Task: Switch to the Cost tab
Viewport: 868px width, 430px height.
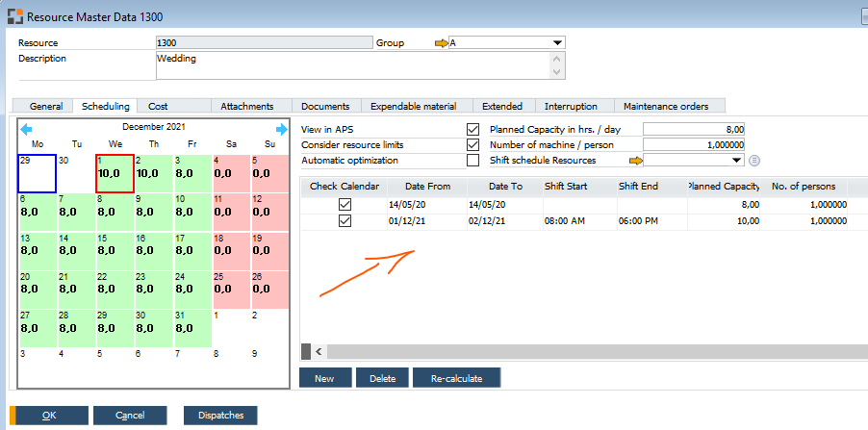Action: coord(159,106)
